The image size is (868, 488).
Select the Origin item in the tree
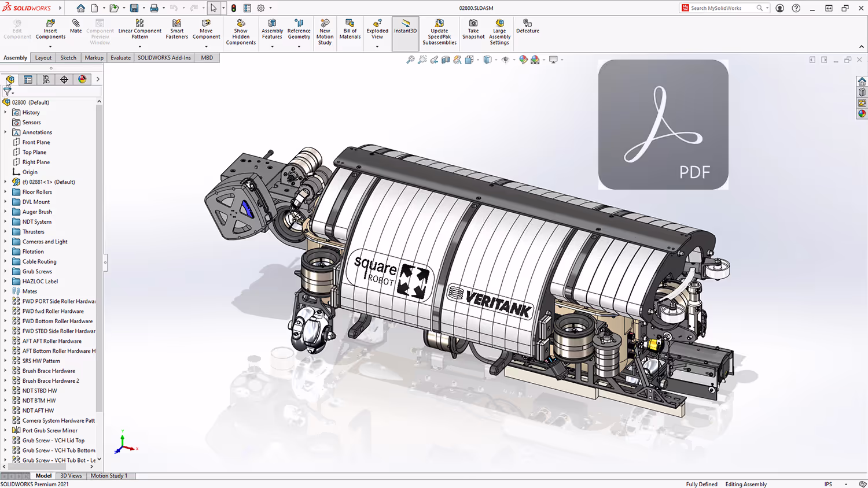point(30,172)
